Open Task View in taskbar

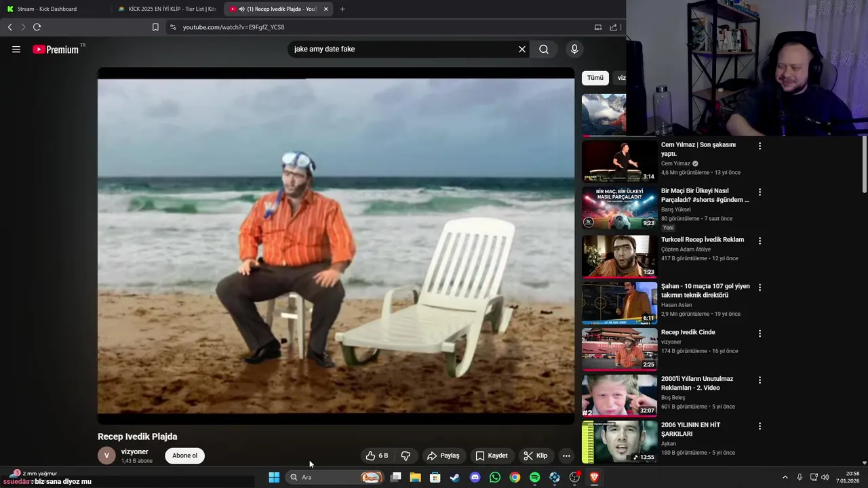(396, 477)
